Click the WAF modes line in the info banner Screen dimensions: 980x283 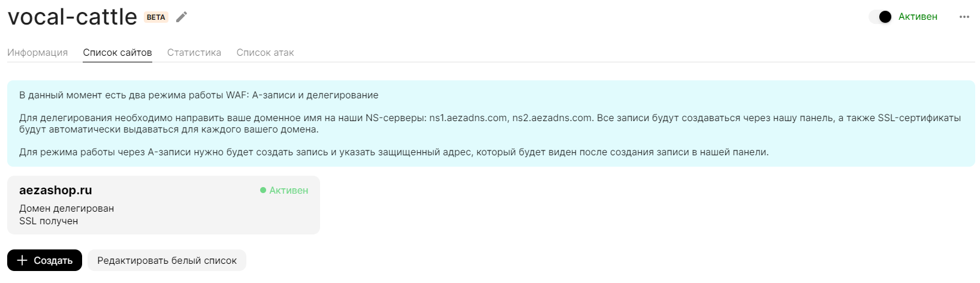[x=198, y=95]
